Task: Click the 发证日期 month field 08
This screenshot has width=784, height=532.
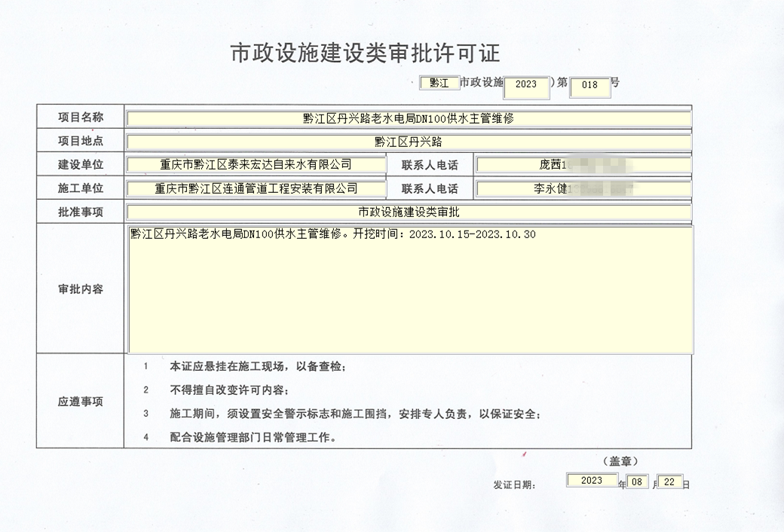Action: click(x=637, y=482)
